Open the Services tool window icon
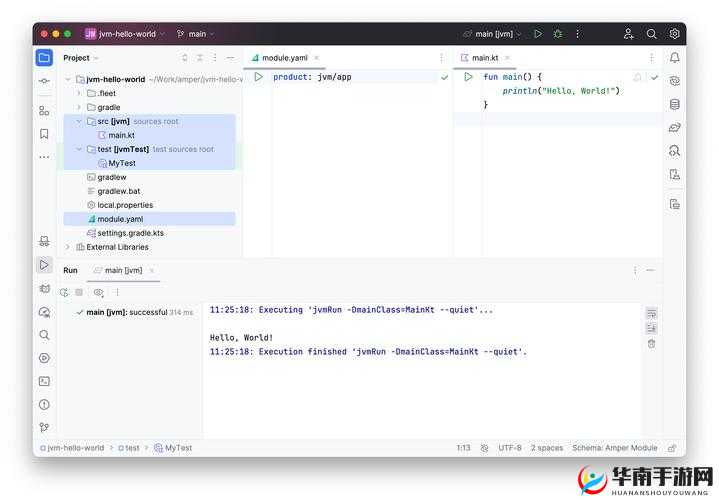This screenshot has height=500, width=719. (44, 358)
